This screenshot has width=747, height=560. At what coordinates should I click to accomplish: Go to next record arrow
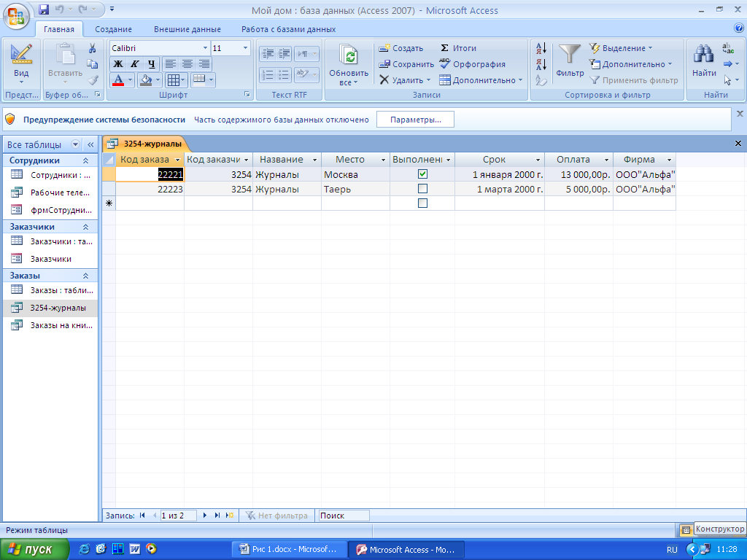[x=205, y=516]
